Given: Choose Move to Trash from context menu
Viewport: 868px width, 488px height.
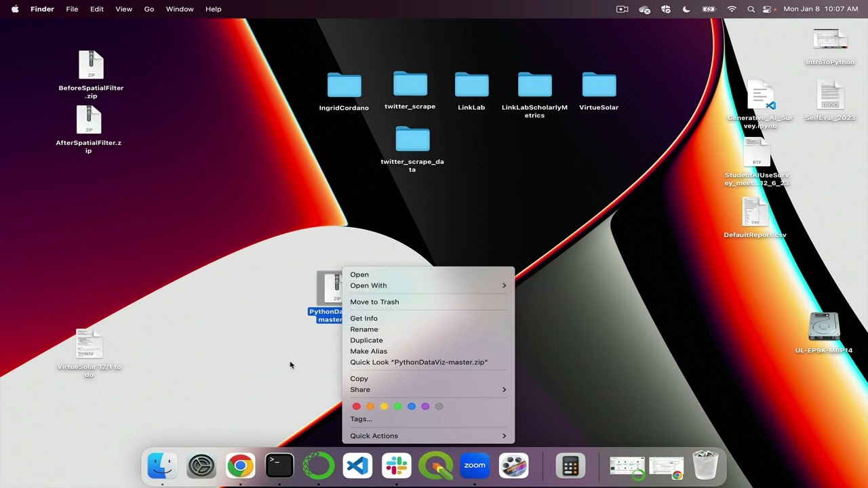Looking at the screenshot, I should click(x=374, y=302).
